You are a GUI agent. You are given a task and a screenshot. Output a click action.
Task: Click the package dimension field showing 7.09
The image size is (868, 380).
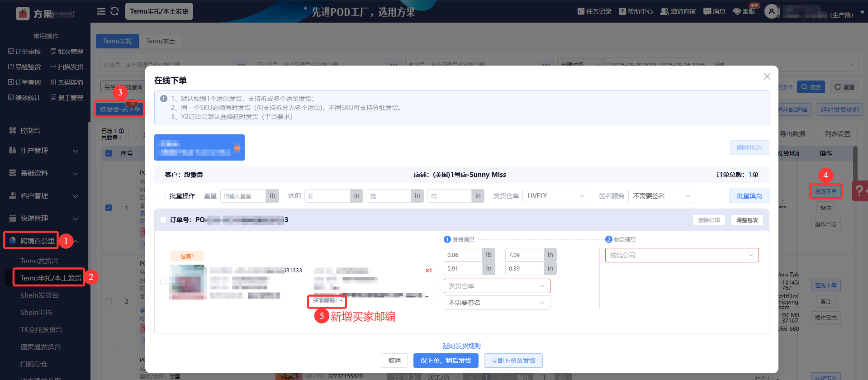point(524,255)
